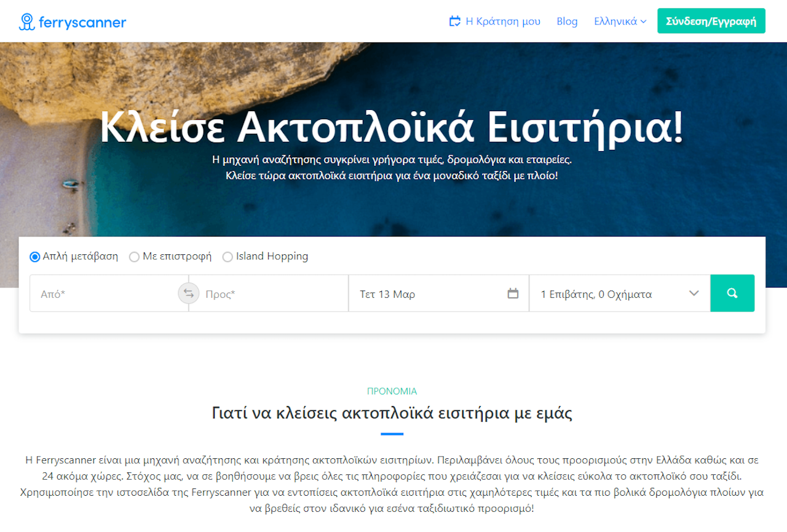Open the Blog page from the header
Screen dimensions: 787x532
pyautogui.click(x=567, y=22)
